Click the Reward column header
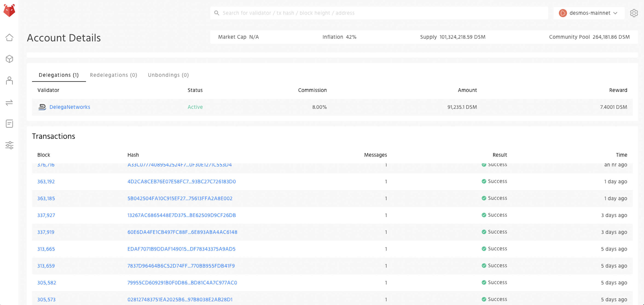644x305 pixels. [x=618, y=90]
